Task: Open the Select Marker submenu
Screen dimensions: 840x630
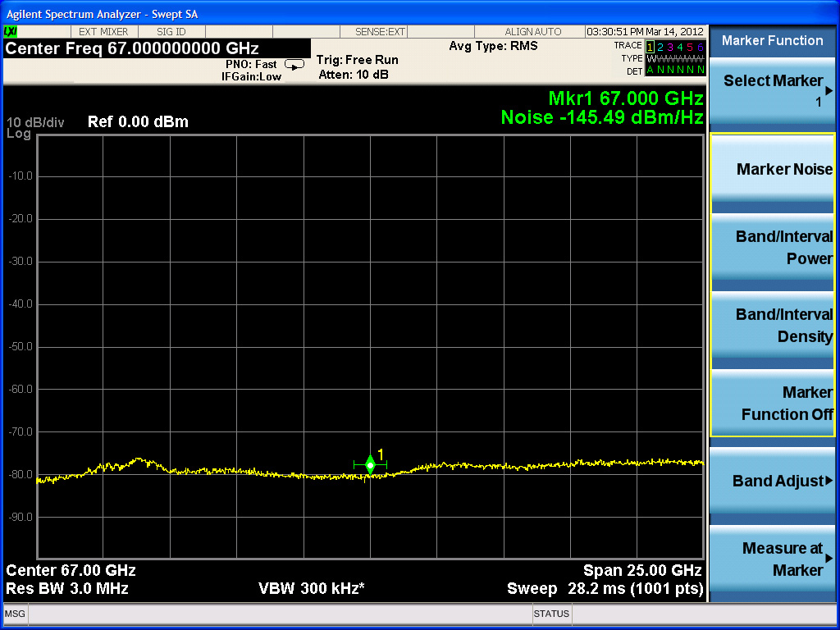Action: point(772,90)
